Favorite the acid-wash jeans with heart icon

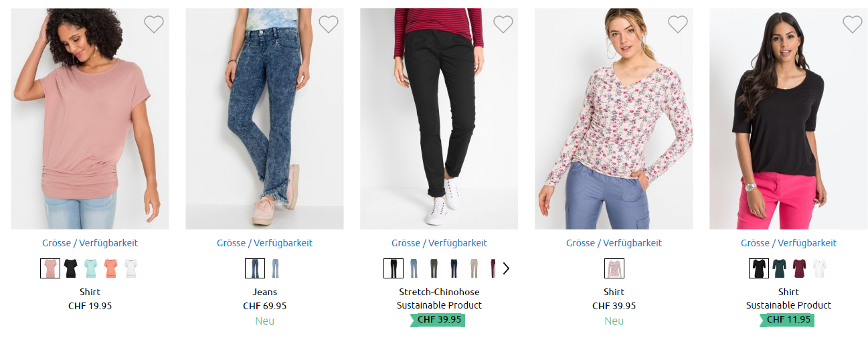(x=329, y=25)
